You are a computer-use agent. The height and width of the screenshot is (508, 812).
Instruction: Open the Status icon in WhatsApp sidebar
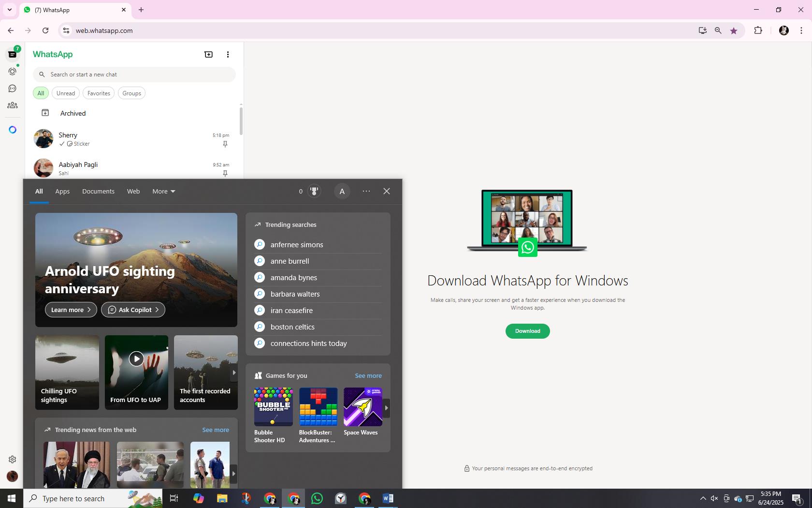pos(13,71)
